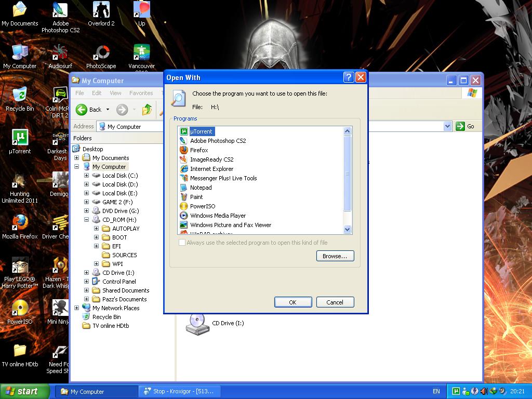Expand Local Disk (D:) tree node
Image resolution: width=532 pixels, height=399 pixels.
[x=87, y=184]
